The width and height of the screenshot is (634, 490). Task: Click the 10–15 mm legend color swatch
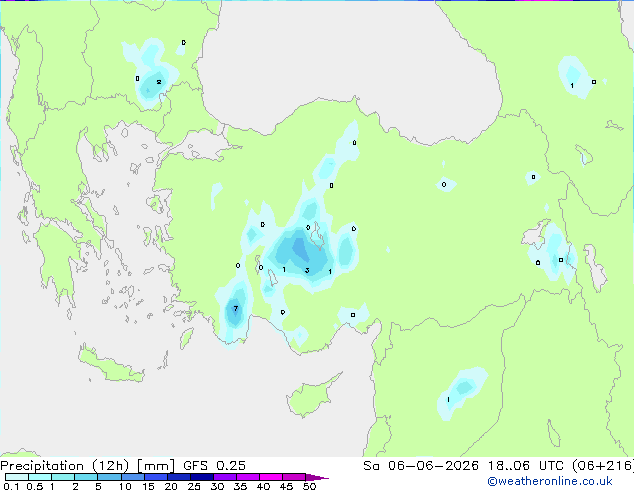(132, 477)
